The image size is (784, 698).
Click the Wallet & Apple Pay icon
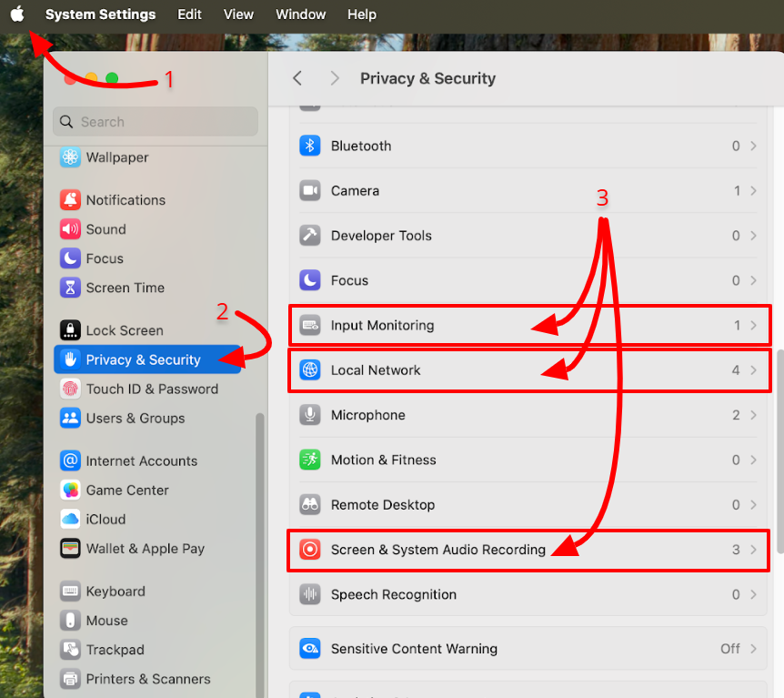click(70, 549)
